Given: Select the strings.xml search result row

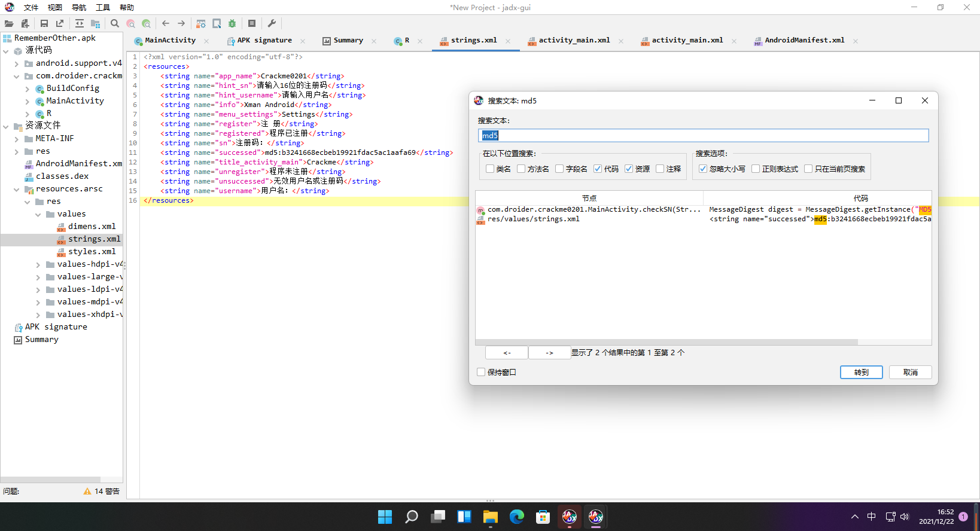Looking at the screenshot, I should 704,219.
